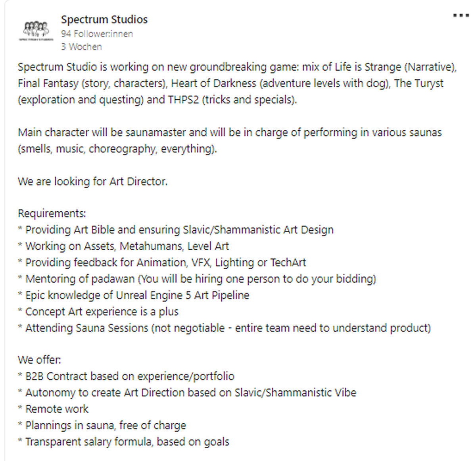Screen dimensions: 476x461
Task: Click the line We are looking for Art Director
Action: tap(93, 181)
